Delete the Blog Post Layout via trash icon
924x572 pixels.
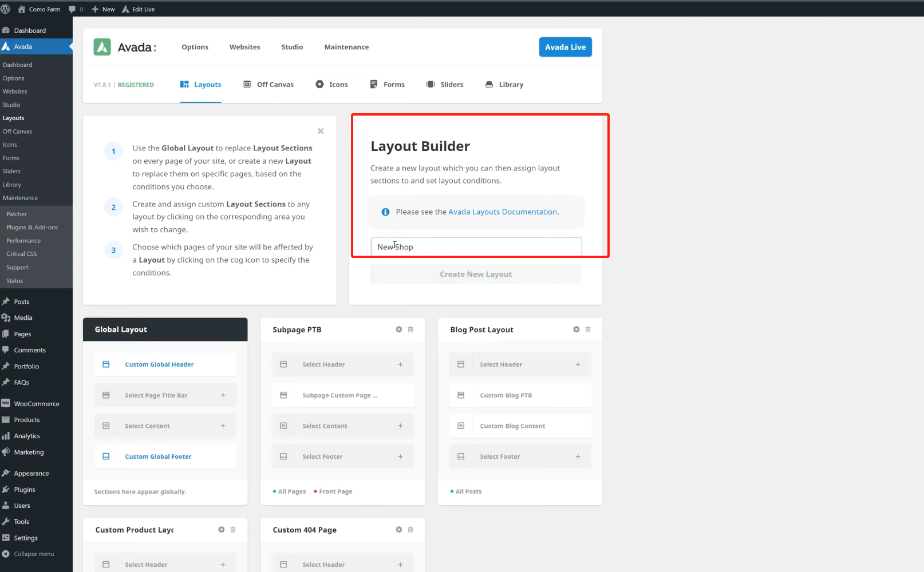588,329
